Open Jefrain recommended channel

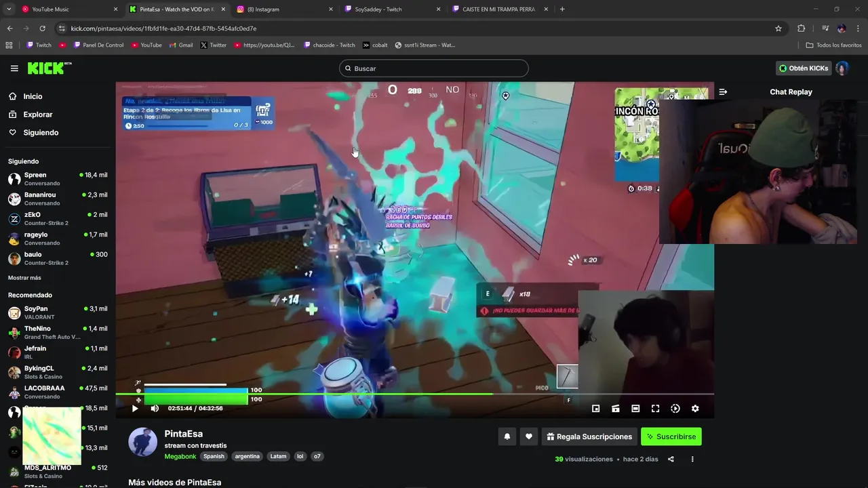[58, 352]
